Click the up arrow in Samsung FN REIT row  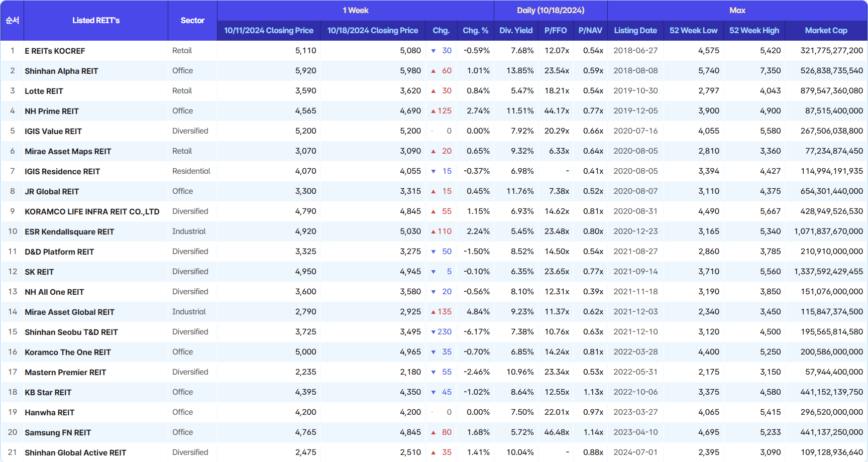(433, 432)
